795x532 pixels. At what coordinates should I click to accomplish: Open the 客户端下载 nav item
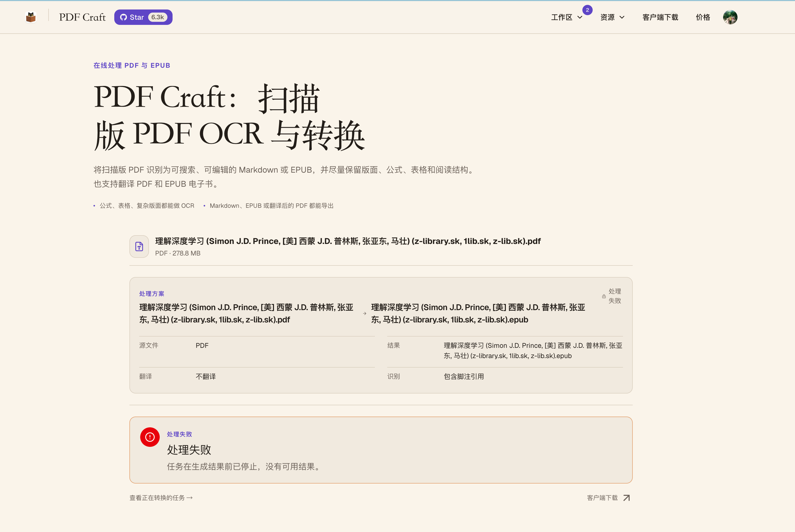tap(660, 17)
